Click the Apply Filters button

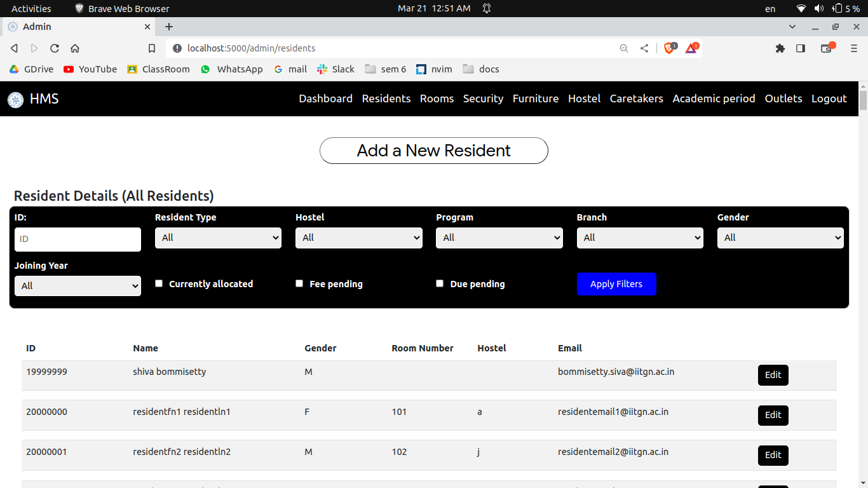pyautogui.click(x=616, y=284)
